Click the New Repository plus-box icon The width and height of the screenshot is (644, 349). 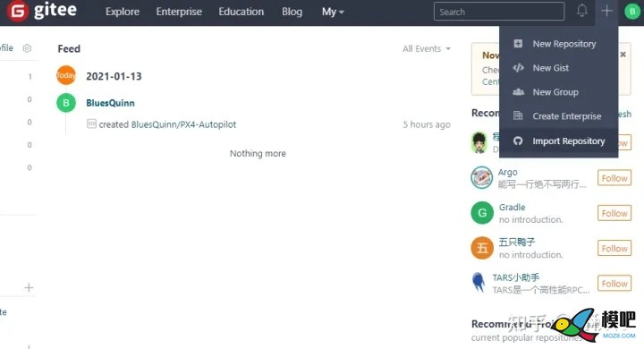click(518, 44)
